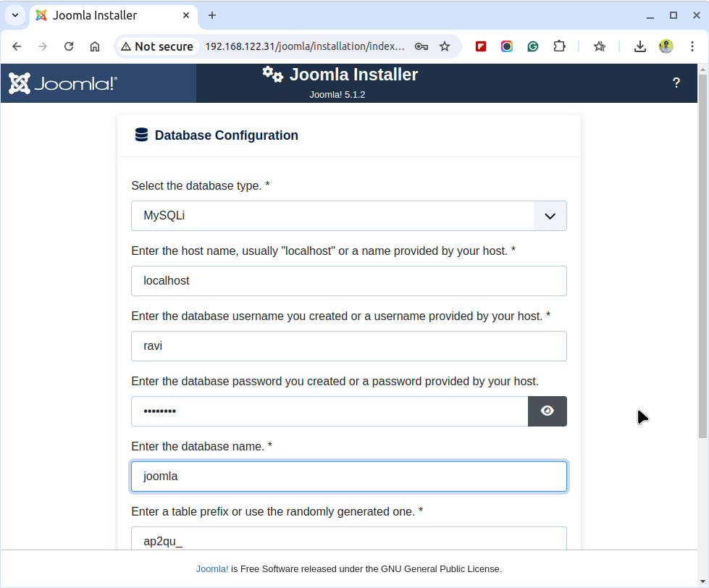Open the tab search chevron
Image resolution: width=709 pixels, height=588 pixels.
[14, 15]
